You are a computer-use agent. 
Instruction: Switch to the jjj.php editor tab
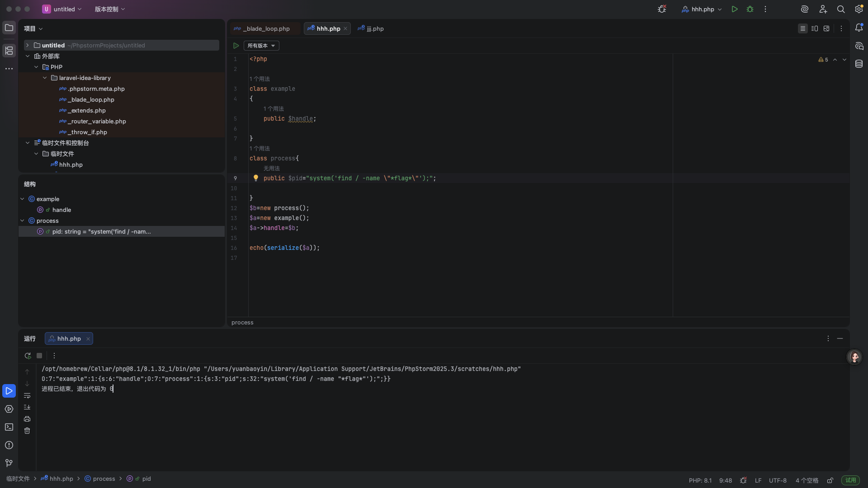pos(371,28)
